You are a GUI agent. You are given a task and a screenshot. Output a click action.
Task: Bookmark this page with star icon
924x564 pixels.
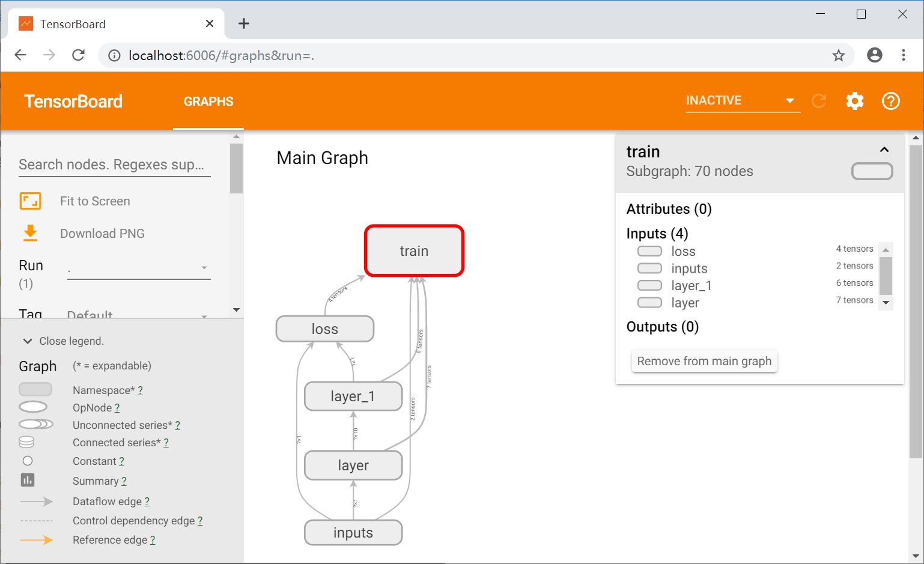pyautogui.click(x=839, y=55)
